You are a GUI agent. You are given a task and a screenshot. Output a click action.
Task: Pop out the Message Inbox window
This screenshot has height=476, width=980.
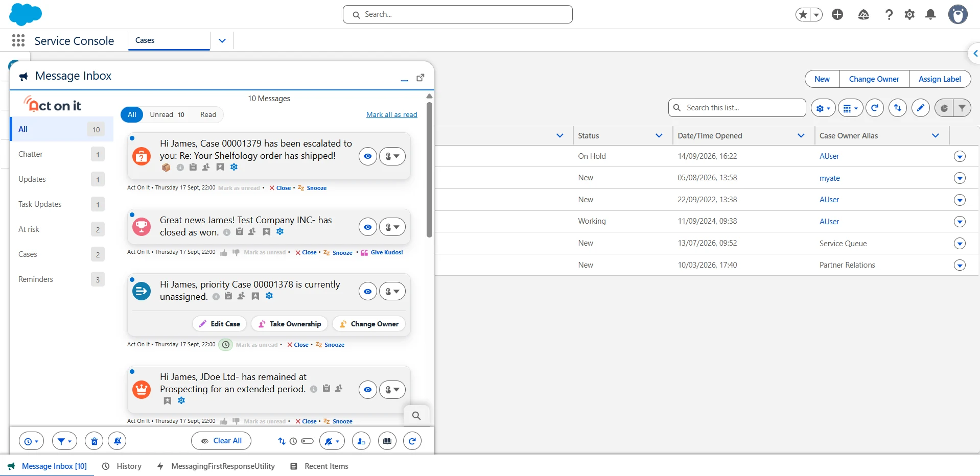pos(421,78)
